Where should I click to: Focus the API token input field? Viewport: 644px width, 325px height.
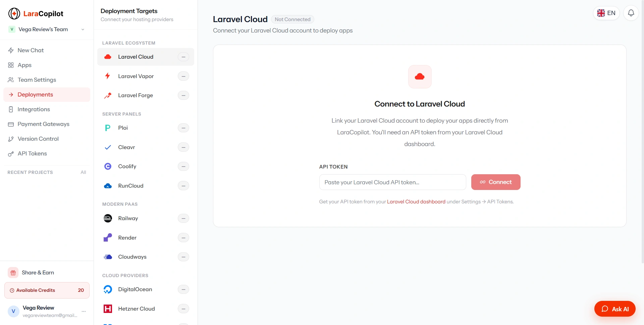click(x=392, y=182)
